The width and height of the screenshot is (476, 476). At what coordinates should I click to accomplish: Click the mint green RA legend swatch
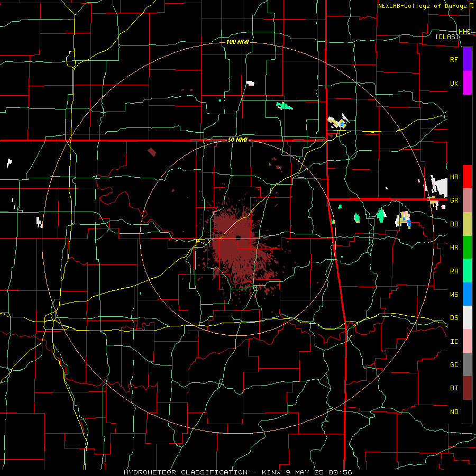467,271
